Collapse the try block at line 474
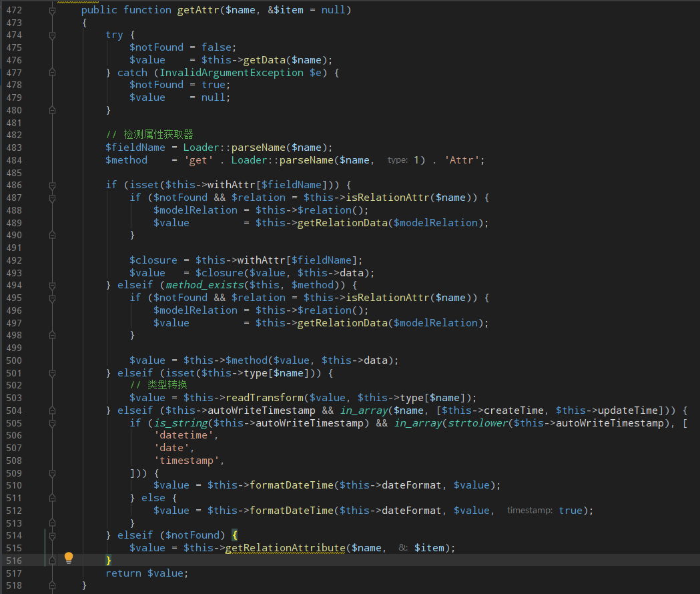The height and width of the screenshot is (594, 700). click(52, 35)
